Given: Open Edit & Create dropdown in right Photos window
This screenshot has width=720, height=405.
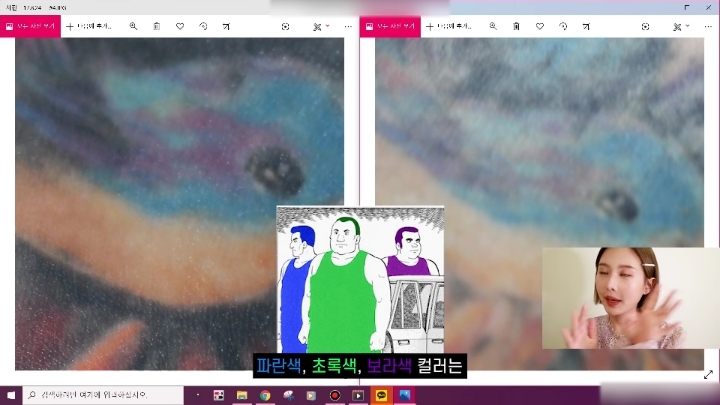Looking at the screenshot, I should click(x=681, y=27).
